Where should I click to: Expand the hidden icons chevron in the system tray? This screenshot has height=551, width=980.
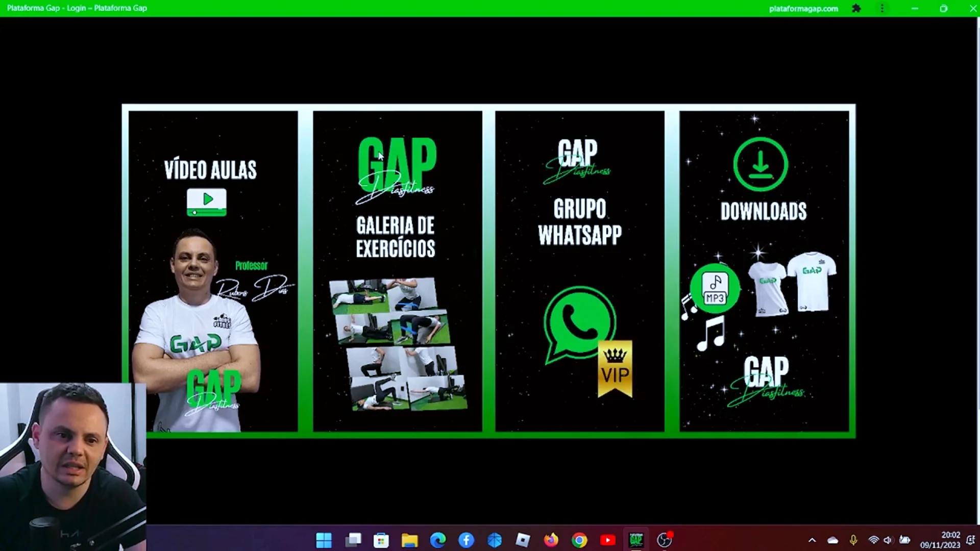click(813, 540)
